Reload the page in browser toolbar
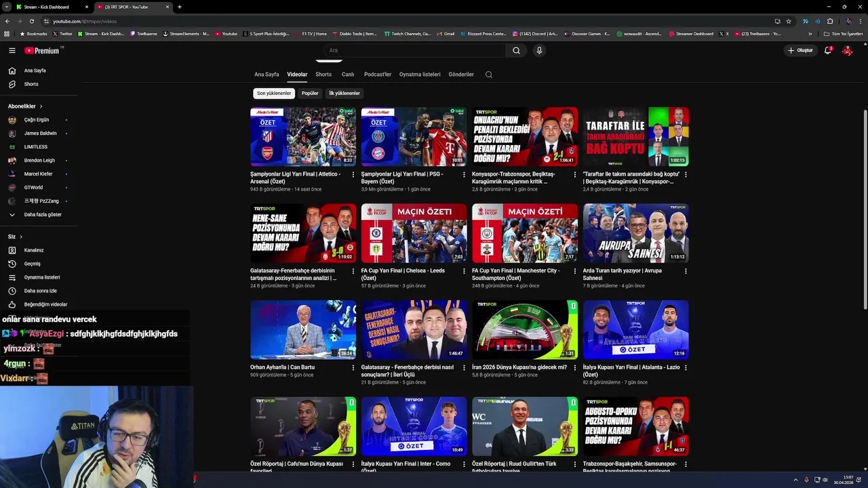The image size is (868, 488). (x=31, y=21)
